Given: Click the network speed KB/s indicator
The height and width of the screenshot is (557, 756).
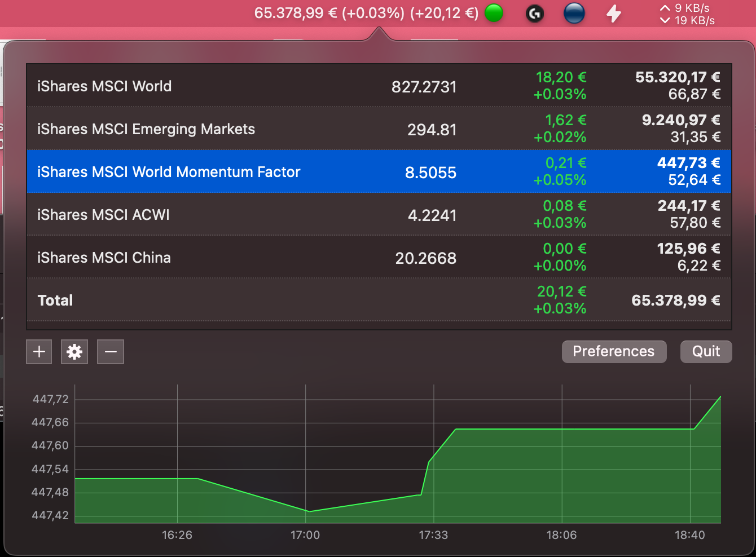Looking at the screenshot, I should [x=687, y=14].
